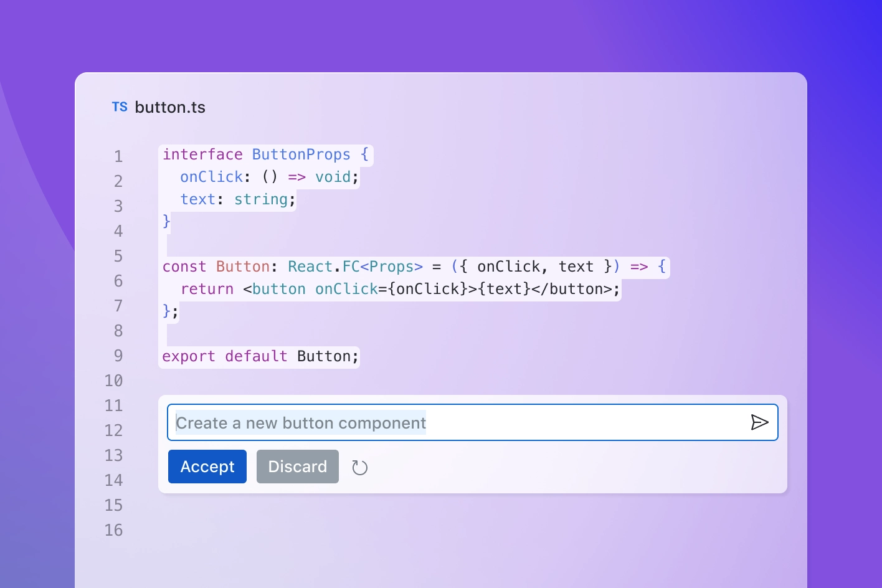Click the regenerate suggestion refresh icon
882x588 pixels.
click(360, 467)
